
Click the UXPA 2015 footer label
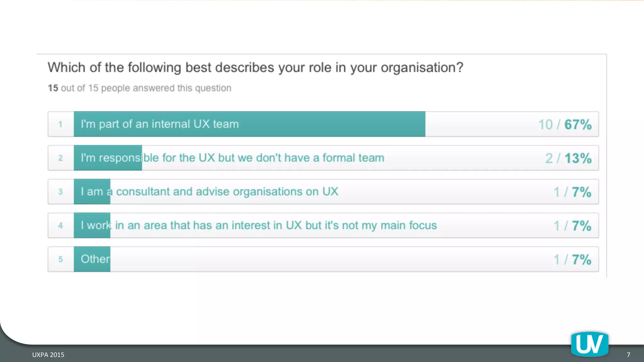pos(48,355)
